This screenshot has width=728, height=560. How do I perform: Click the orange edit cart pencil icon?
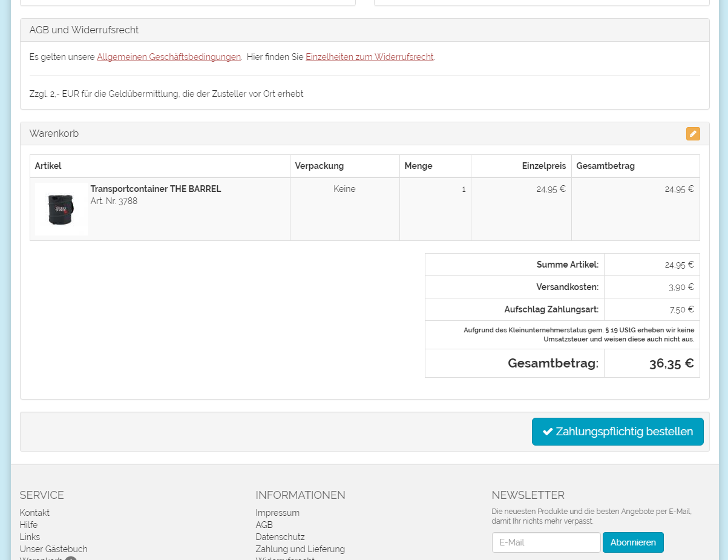[693, 134]
